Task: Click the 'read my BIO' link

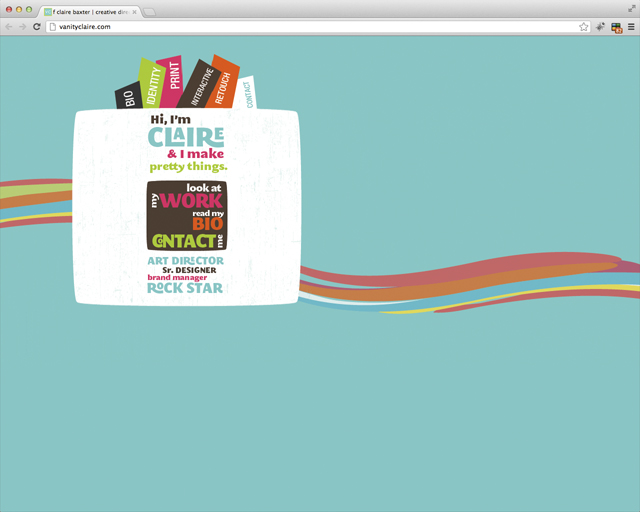Action: (x=208, y=221)
